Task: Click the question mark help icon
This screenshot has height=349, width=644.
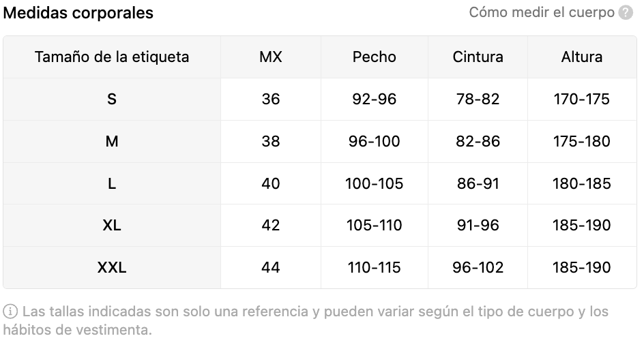Action: click(x=626, y=13)
